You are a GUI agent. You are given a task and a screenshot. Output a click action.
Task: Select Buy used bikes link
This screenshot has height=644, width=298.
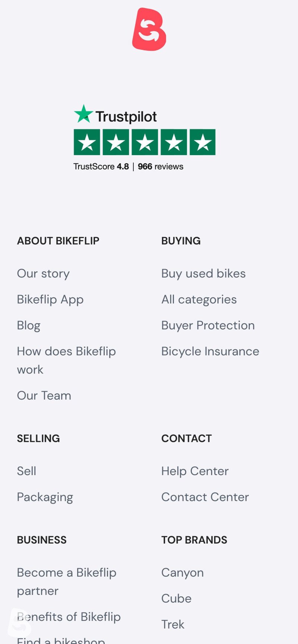(x=203, y=273)
